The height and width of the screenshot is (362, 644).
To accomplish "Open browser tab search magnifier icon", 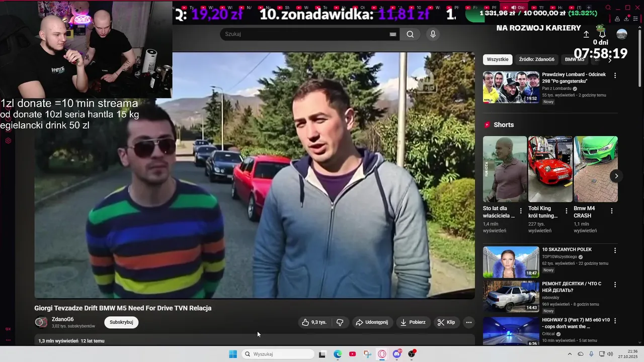I will point(608,8).
